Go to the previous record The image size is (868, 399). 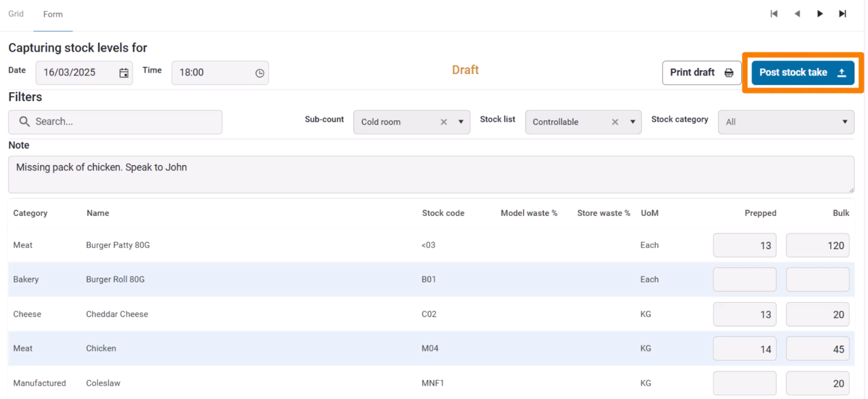coord(797,14)
